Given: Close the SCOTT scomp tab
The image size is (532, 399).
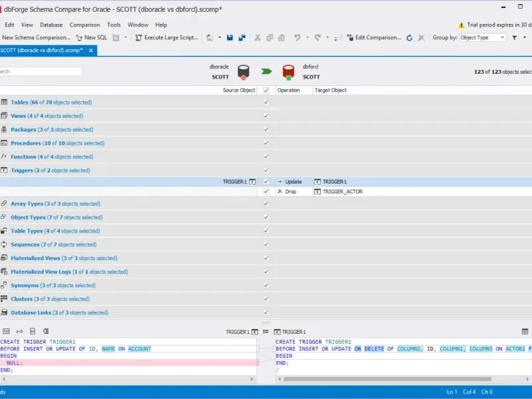Looking at the screenshot, I should pyautogui.click(x=91, y=51).
